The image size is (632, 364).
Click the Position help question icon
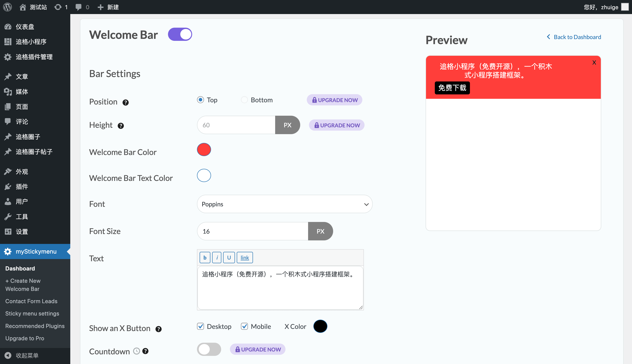tap(126, 103)
